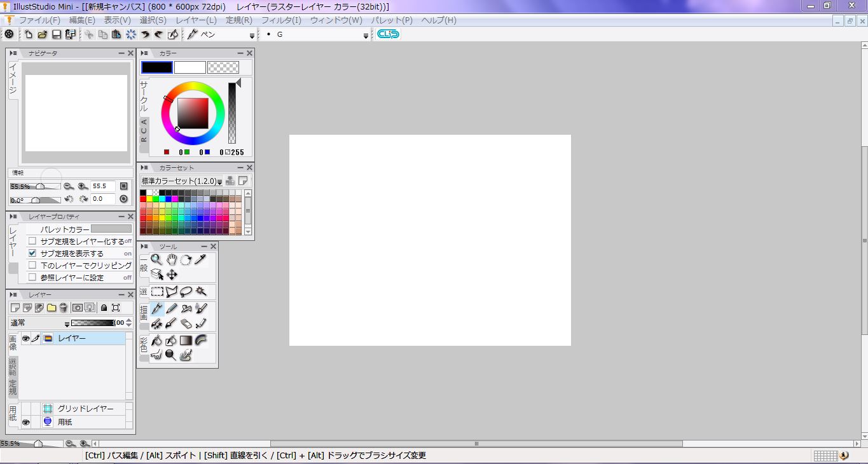
Task: Uncheck サブ定規を表示する checkbox
Action: click(32, 253)
